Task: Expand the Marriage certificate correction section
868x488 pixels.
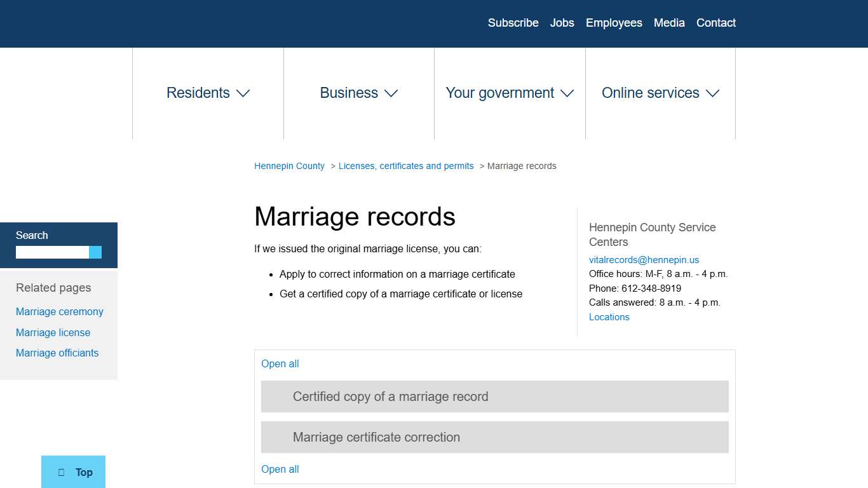Action: click(376, 437)
